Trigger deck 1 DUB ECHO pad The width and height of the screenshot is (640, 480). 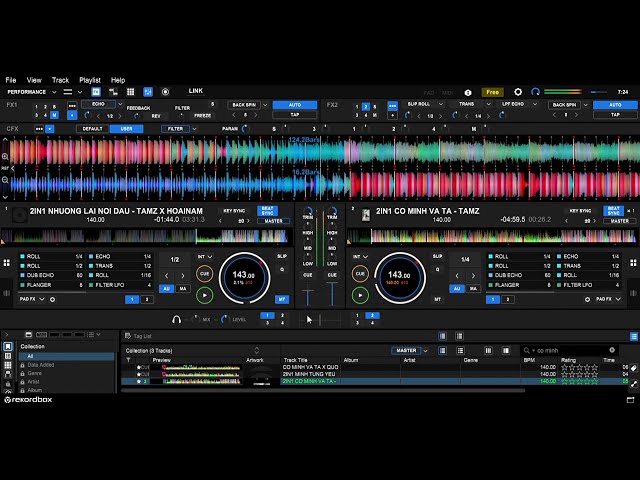(x=51, y=275)
